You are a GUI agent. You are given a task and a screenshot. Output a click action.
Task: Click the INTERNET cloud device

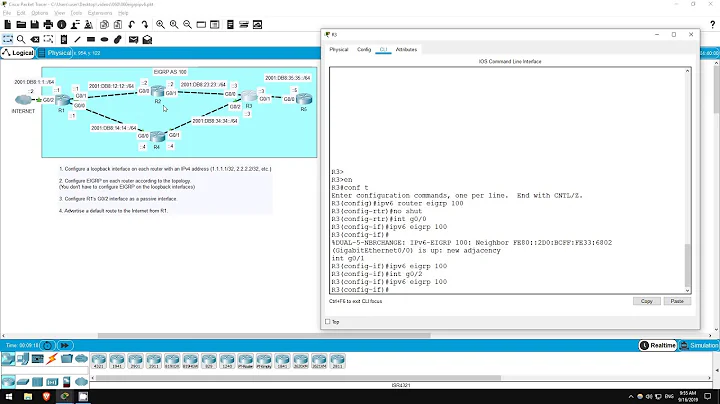pyautogui.click(x=23, y=100)
